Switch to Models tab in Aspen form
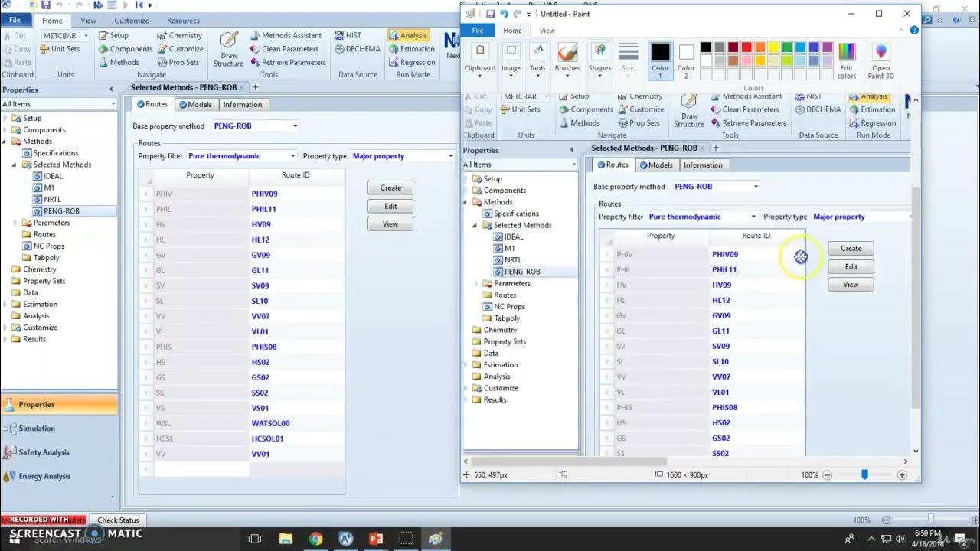The width and height of the screenshot is (980, 551). pos(196,105)
